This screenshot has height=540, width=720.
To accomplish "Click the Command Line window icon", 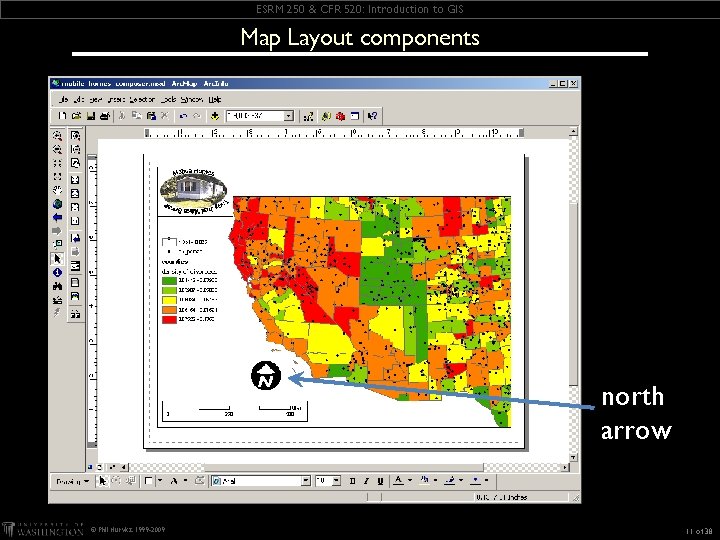I will pyautogui.click(x=354, y=116).
